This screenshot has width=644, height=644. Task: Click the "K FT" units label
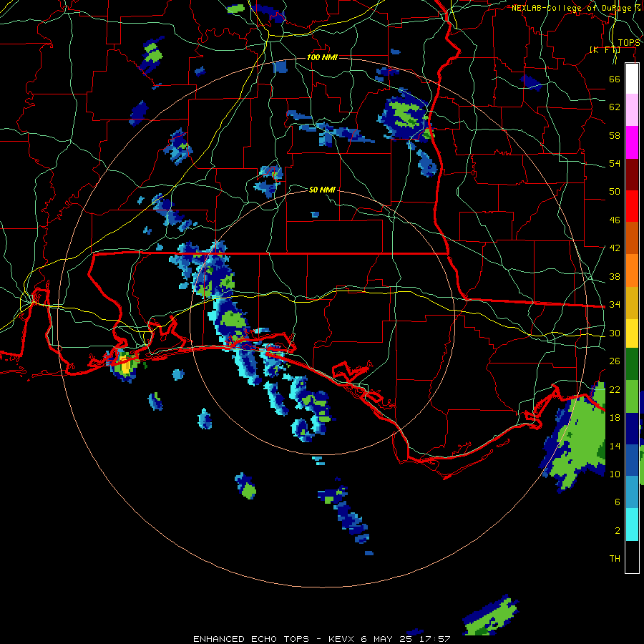click(x=605, y=49)
